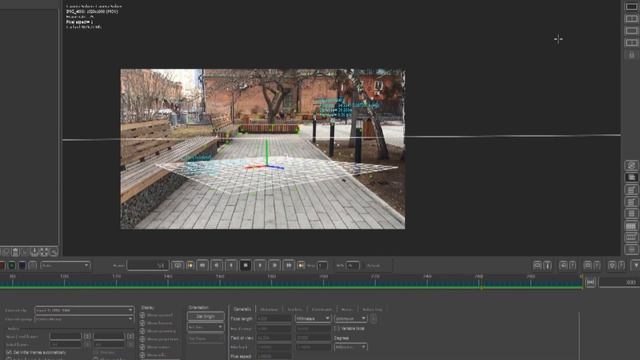Click the dark blue color swatch above the timeline
Screen dimensions: 640x360
pyautogui.click(x=22, y=266)
